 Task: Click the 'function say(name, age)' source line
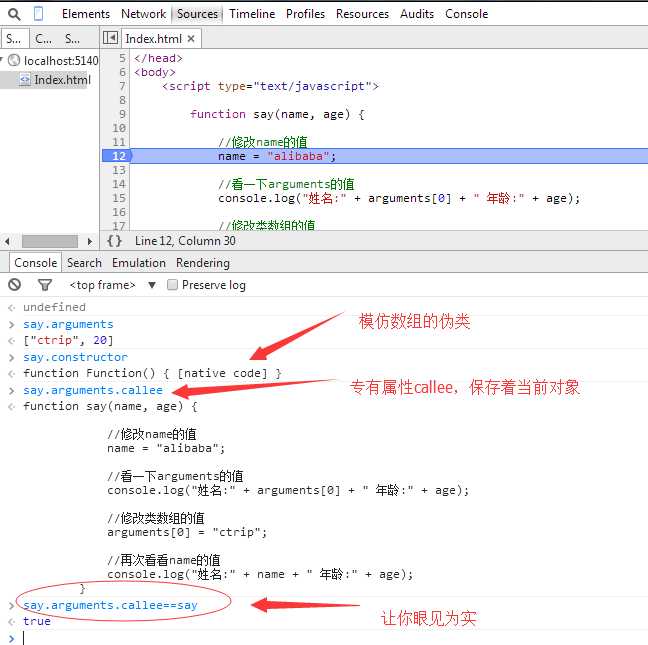click(x=277, y=114)
